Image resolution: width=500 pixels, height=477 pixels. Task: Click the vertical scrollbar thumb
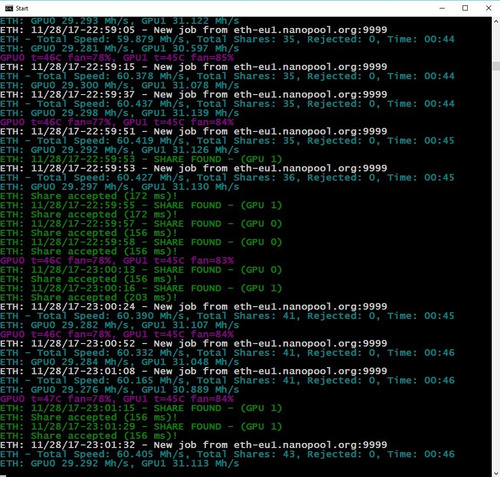[496, 66]
